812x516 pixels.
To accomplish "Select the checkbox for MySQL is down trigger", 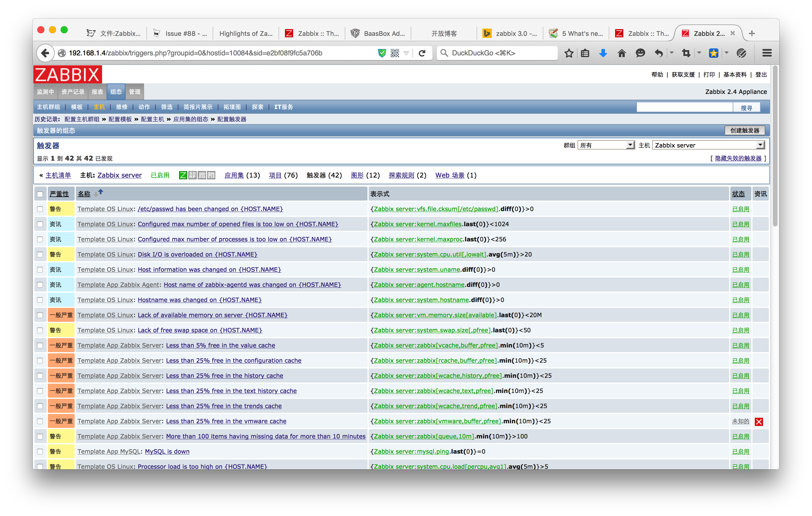I will [x=40, y=452].
